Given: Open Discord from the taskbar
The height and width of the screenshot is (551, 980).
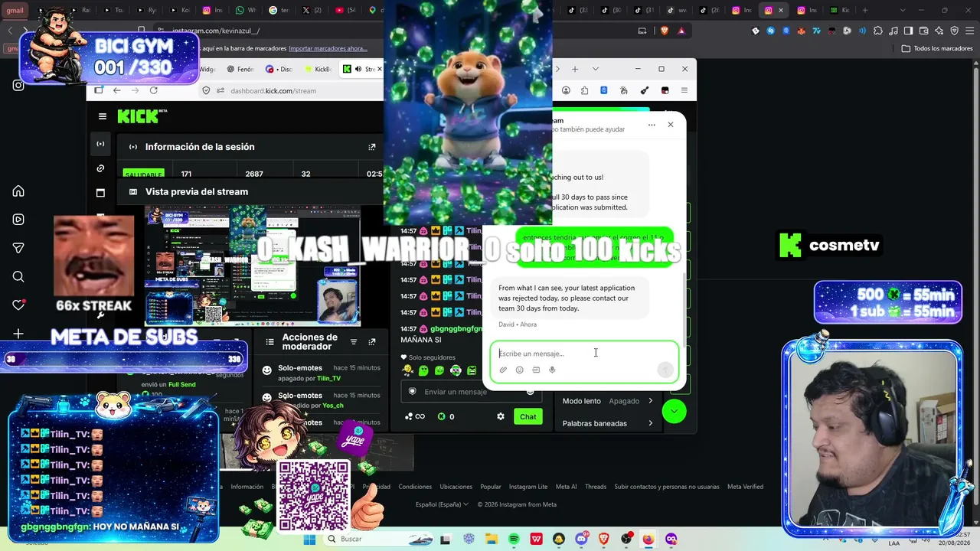Looking at the screenshot, I should tap(581, 539).
